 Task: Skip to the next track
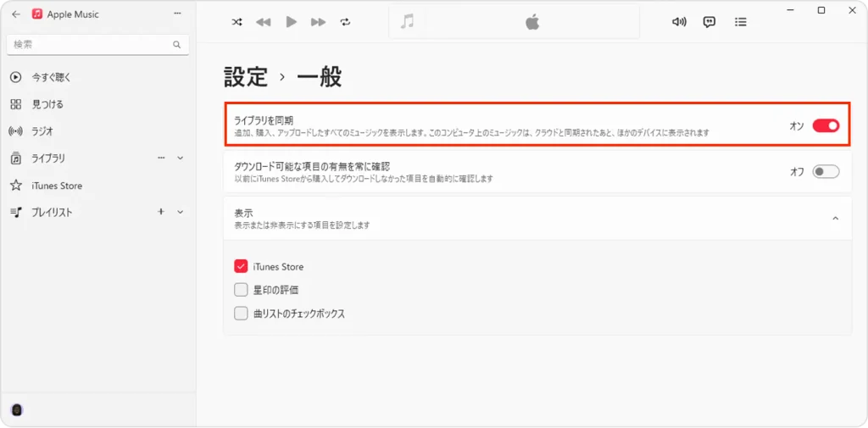319,22
